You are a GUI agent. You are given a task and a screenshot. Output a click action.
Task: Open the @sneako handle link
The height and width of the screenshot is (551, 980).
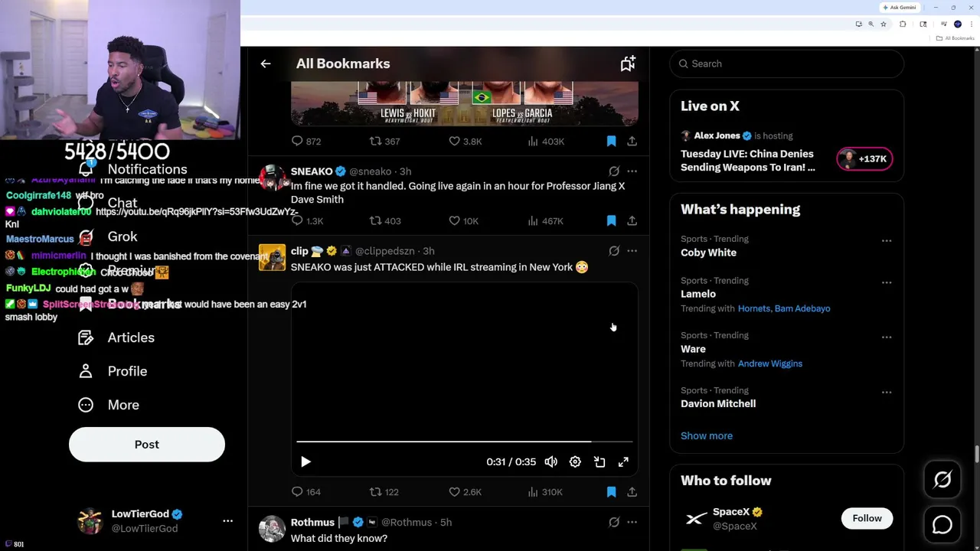[x=370, y=171]
